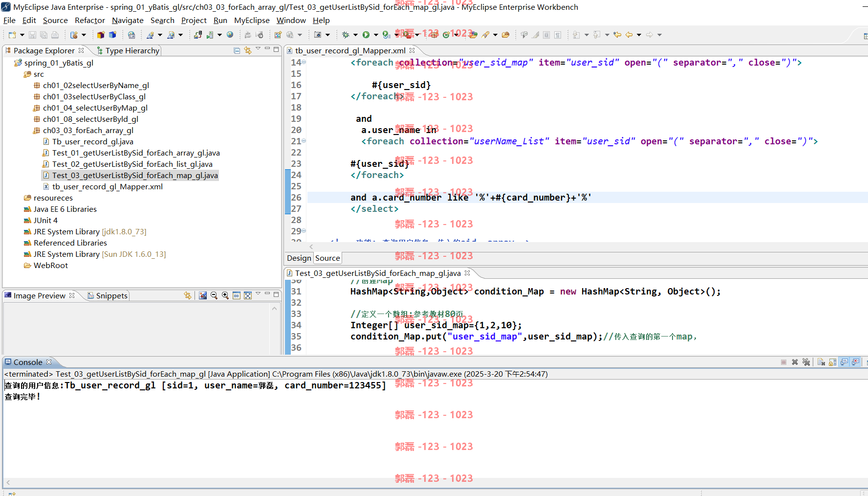Click the New wizard icon in toolbar

[12, 35]
